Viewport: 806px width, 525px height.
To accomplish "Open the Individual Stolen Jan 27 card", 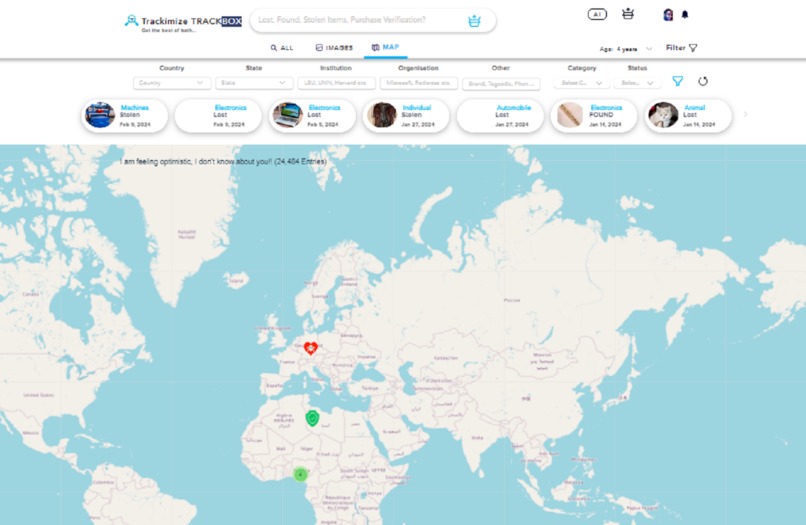I will [406, 115].
